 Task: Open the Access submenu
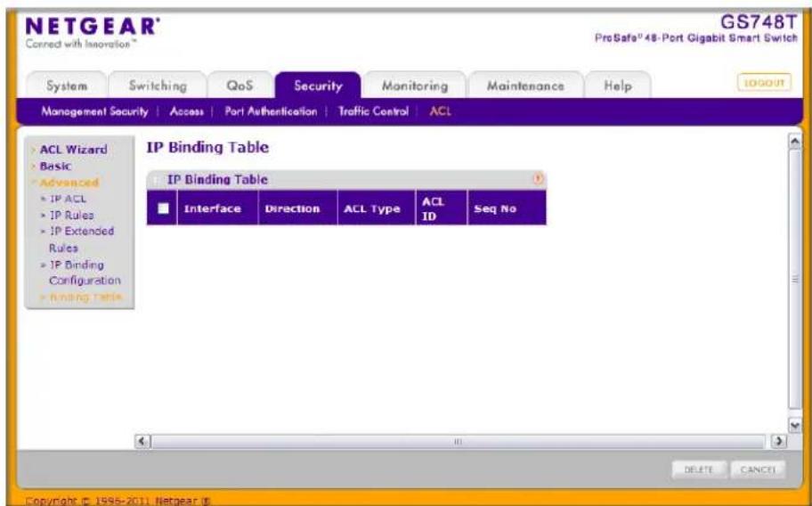[x=186, y=111]
